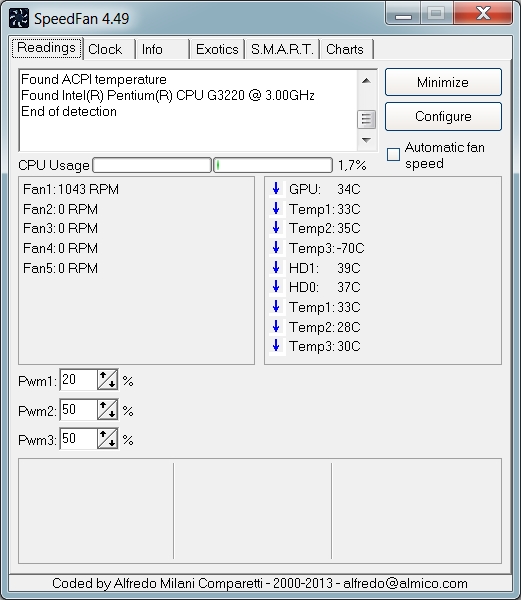Click the down arrow icon beside Temp1: 33C above Temp2: 35C
The width and height of the screenshot is (521, 600).
[276, 209]
